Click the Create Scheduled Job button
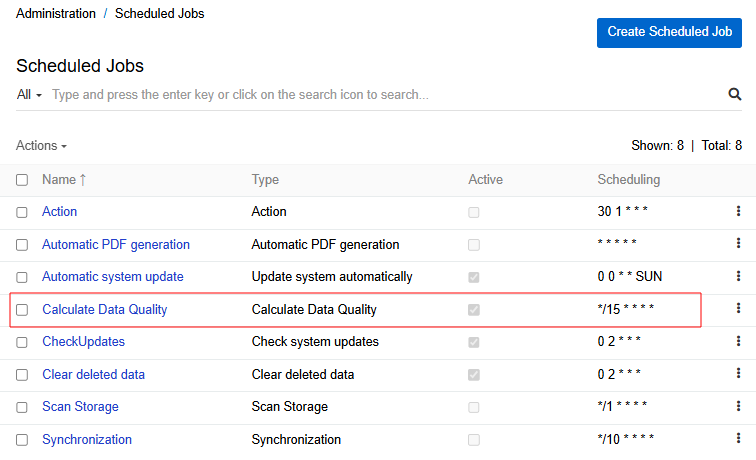Screen dimensions: 756x460 669,31
